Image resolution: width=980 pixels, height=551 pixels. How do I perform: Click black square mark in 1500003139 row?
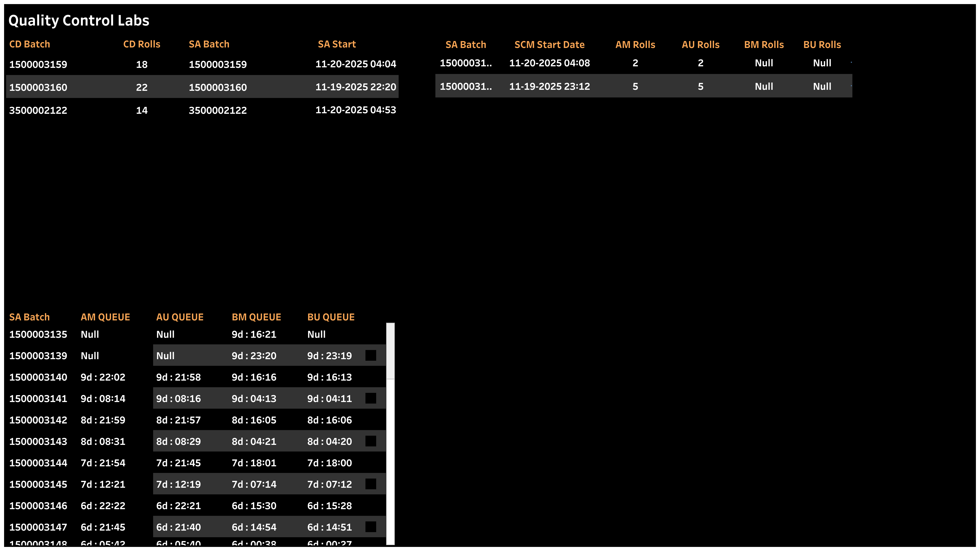(x=371, y=356)
